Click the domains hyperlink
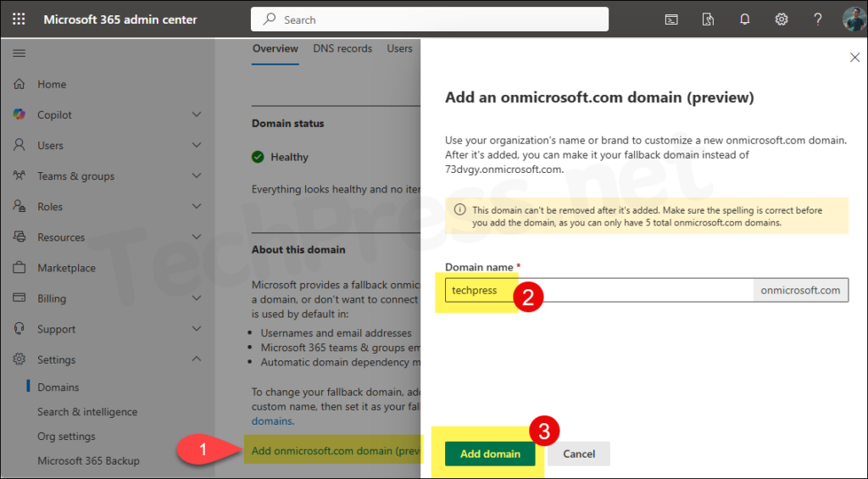The height and width of the screenshot is (479, 868). point(272,421)
